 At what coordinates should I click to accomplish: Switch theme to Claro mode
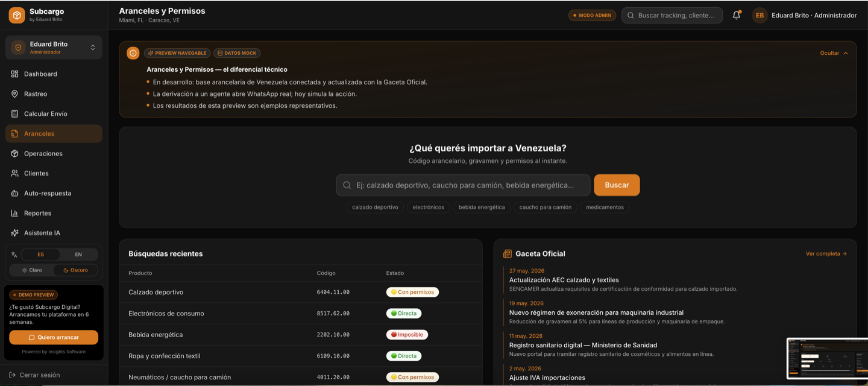point(32,270)
